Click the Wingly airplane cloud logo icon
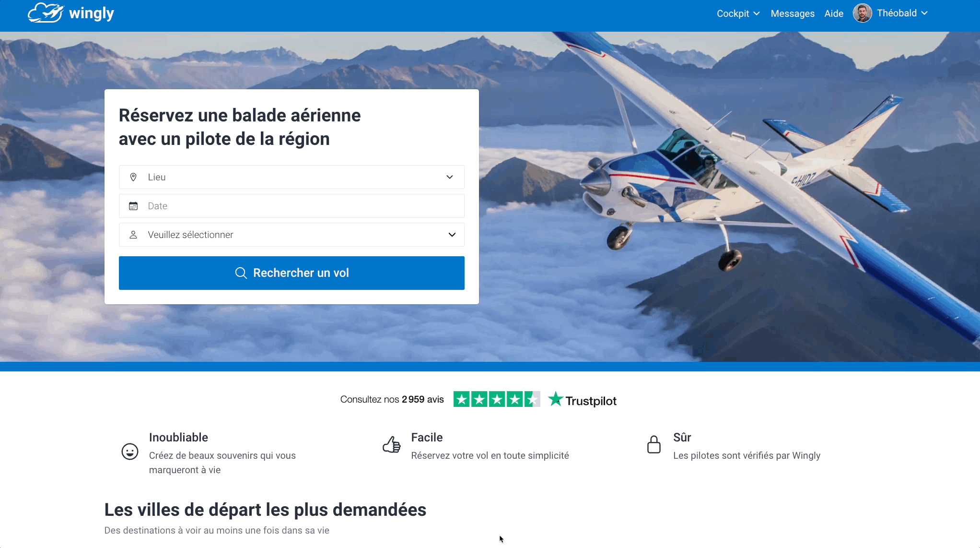 pos(46,12)
